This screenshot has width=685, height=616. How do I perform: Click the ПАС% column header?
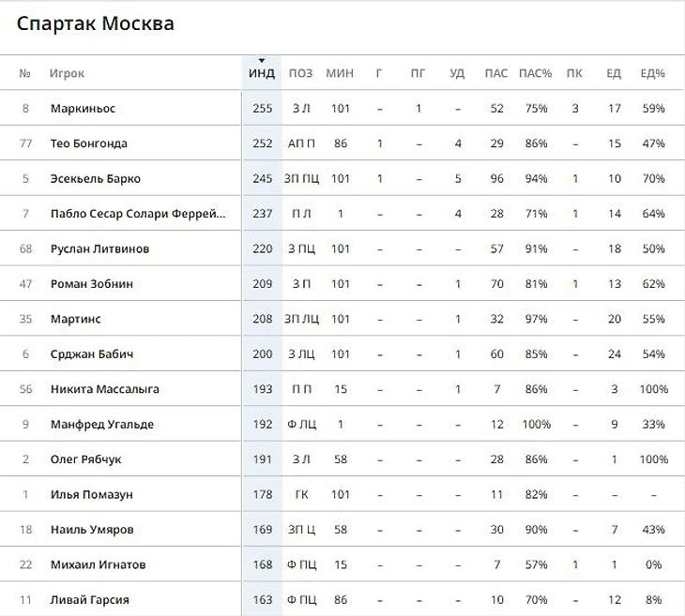[x=536, y=73]
